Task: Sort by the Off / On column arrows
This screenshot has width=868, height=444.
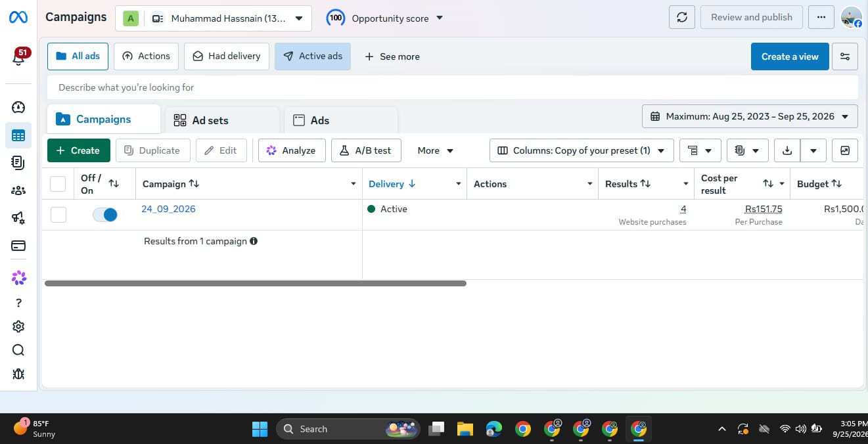Action: coord(114,184)
